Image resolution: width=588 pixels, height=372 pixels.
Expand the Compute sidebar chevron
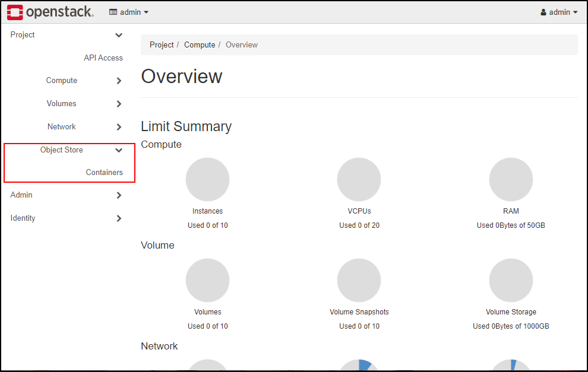[x=119, y=81]
